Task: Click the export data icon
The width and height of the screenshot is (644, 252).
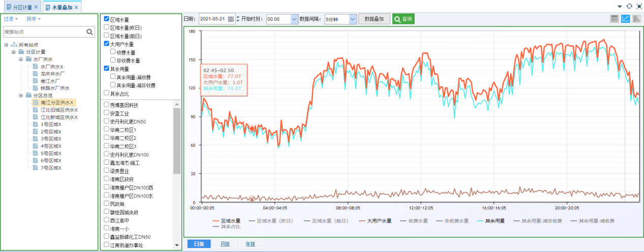Action: point(636,19)
